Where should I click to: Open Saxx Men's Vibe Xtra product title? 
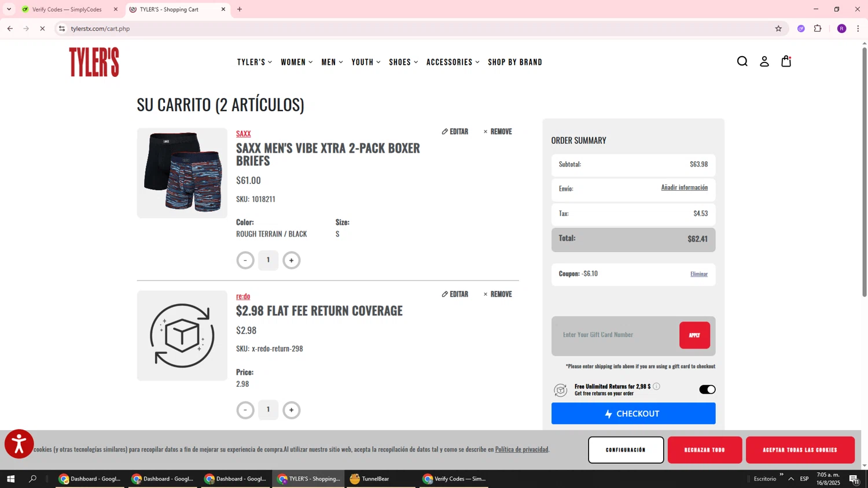tap(328, 154)
